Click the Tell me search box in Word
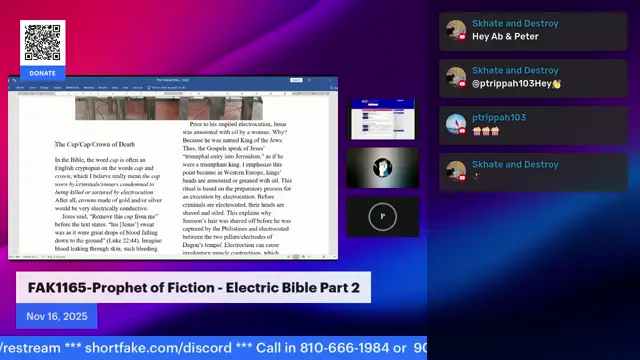Image resolution: width=640 pixels, height=360 pixels. pos(167,87)
